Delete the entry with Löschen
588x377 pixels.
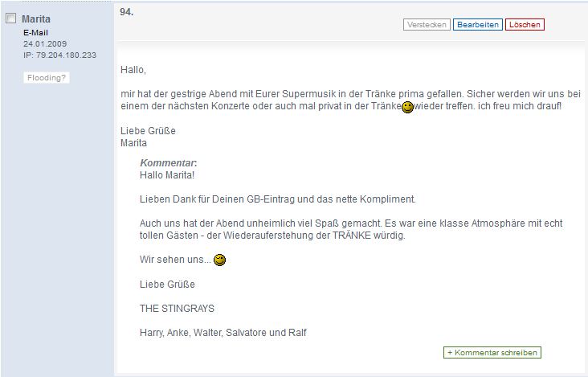(x=525, y=25)
